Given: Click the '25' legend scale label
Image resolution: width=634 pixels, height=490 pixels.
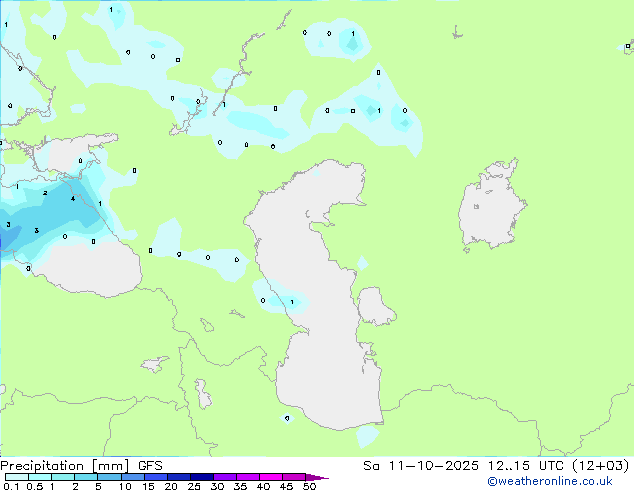Looking at the screenshot, I should tap(194, 486).
